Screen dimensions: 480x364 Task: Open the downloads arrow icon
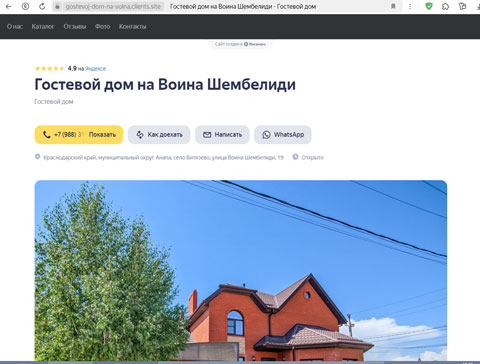[x=478, y=6]
